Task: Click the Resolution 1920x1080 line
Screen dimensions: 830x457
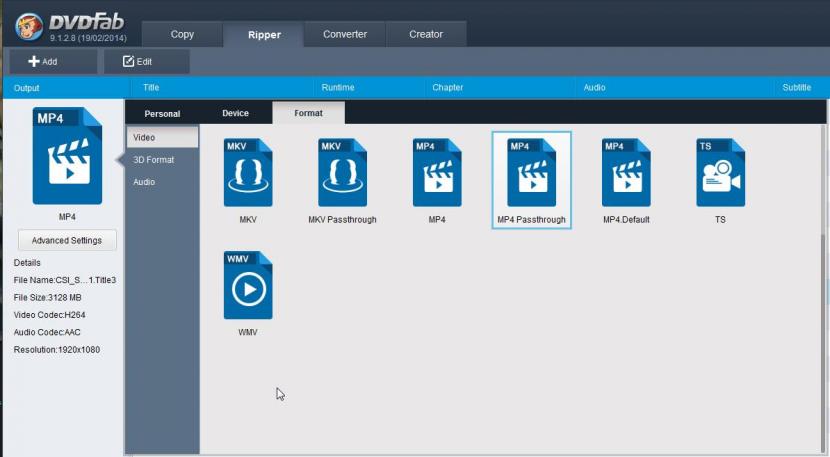Action: click(x=57, y=350)
